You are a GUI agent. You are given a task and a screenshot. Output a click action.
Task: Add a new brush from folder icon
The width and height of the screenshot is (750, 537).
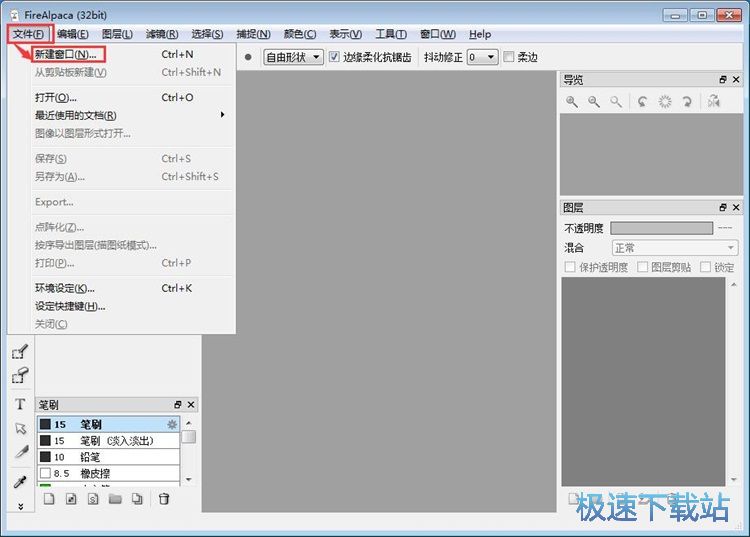point(115,499)
